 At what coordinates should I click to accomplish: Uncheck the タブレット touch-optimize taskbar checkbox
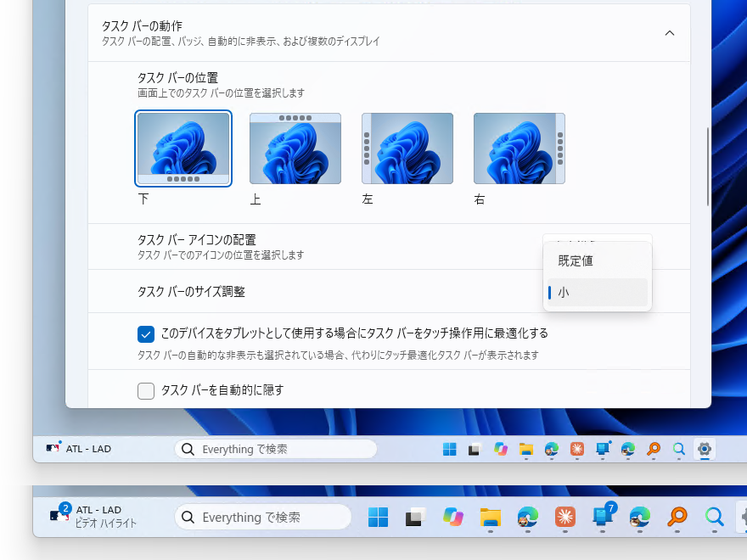click(x=146, y=334)
